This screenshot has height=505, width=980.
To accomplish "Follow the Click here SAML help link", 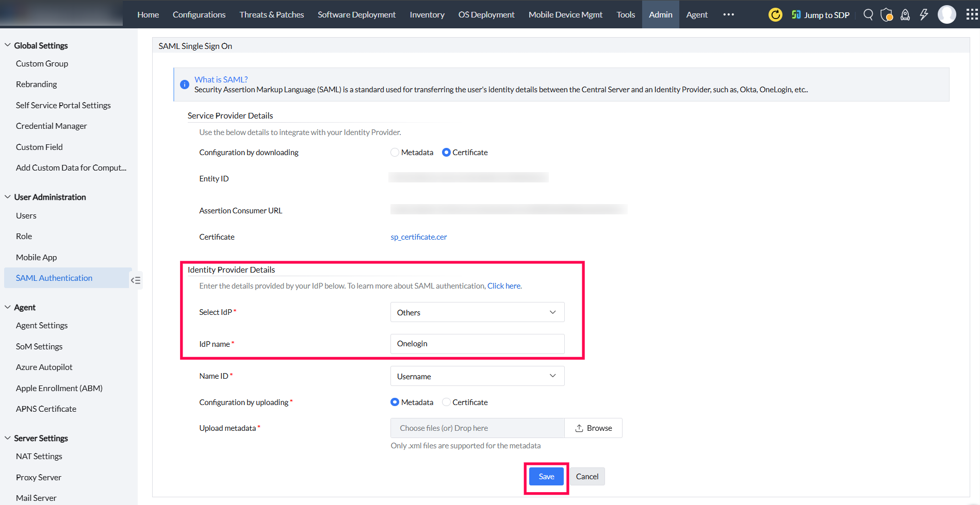I will coord(504,286).
